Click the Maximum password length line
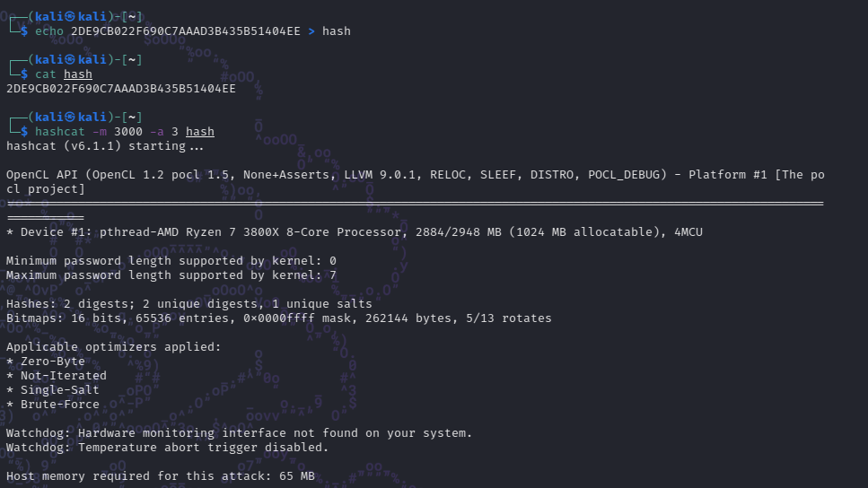This screenshot has width=868, height=488. 171,275
